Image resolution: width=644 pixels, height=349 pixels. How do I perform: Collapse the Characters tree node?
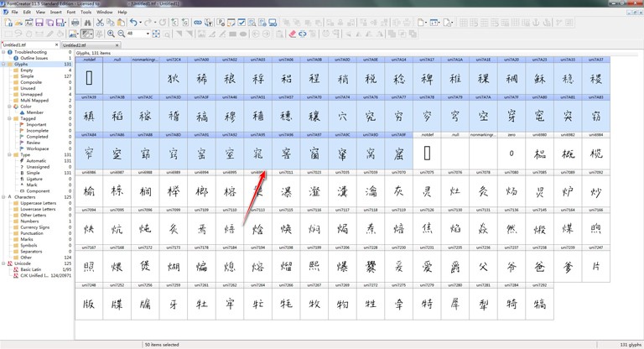(3, 197)
